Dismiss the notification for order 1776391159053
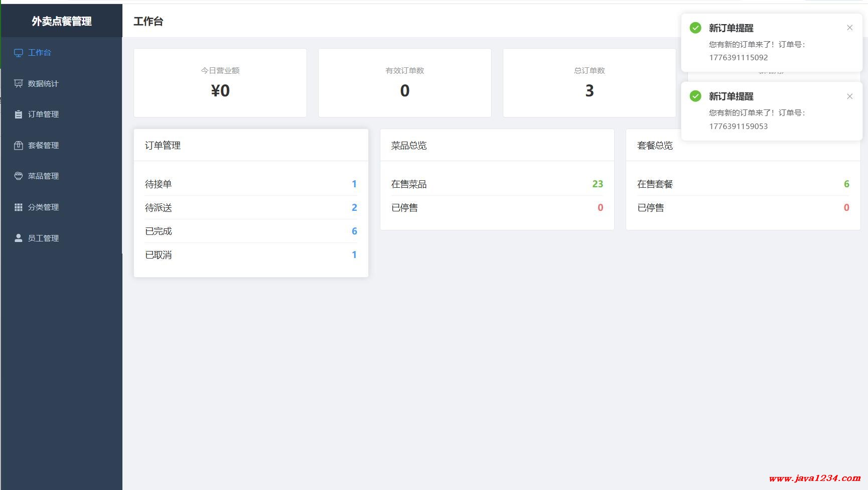The width and height of the screenshot is (868, 490). (x=849, y=96)
